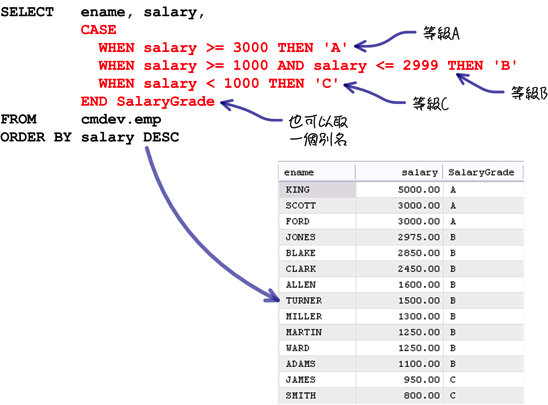Select the MARTIN name cell
The image size is (548, 405).
coord(317,332)
